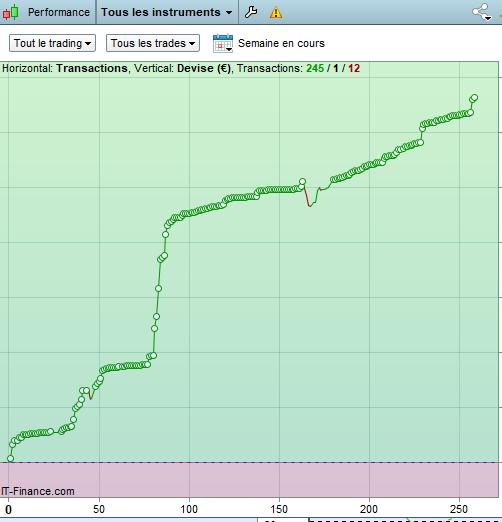Viewport: 502px width, 522px height.
Task: Click the dashed zero baseline on the chart
Action: 249,462
